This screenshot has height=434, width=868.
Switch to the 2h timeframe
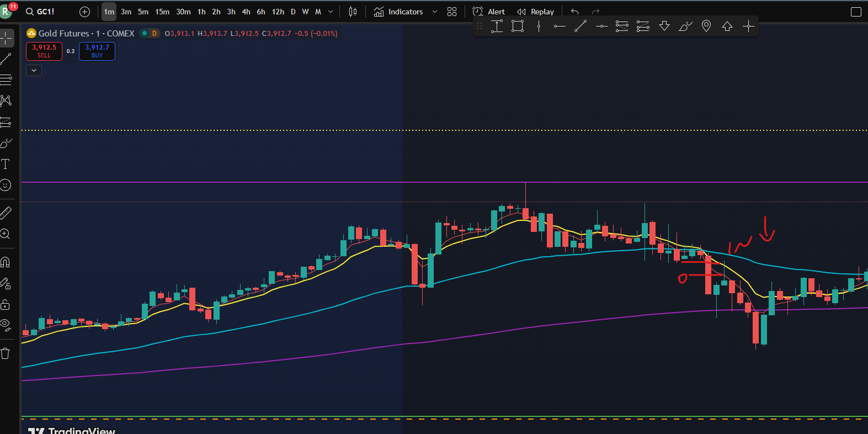(x=216, y=12)
